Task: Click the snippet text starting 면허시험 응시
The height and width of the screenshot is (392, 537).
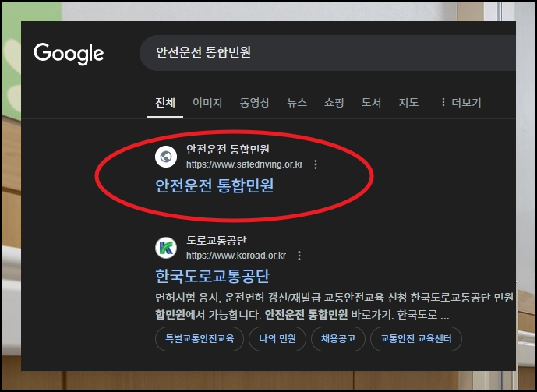Action: (334, 306)
